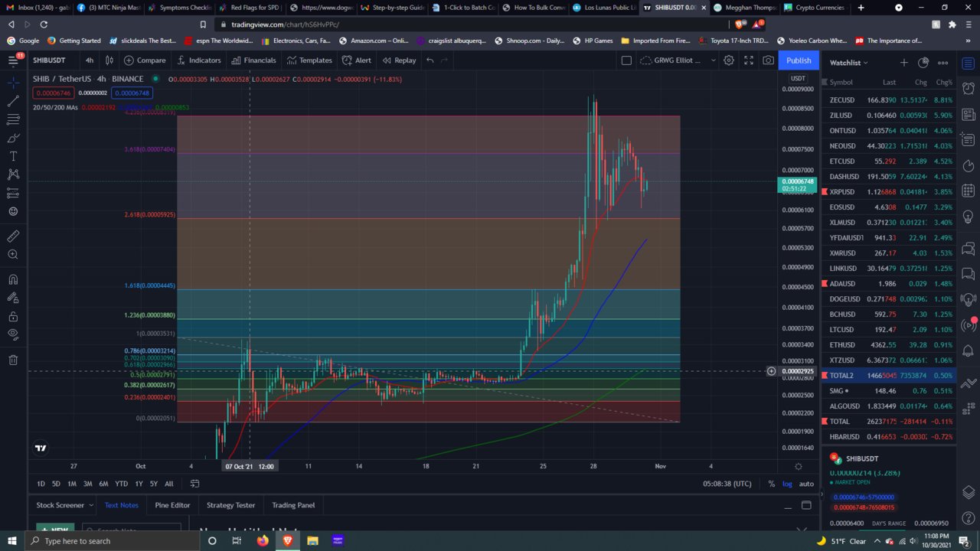Screen dimensions: 980x551
Task: Click the red sell price 0.00006746
Action: click(53, 93)
